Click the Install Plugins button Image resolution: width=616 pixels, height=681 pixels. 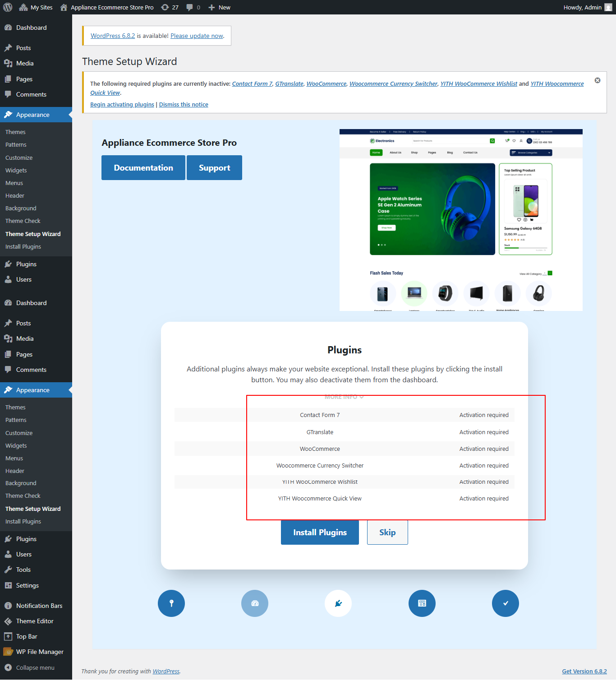[320, 533]
